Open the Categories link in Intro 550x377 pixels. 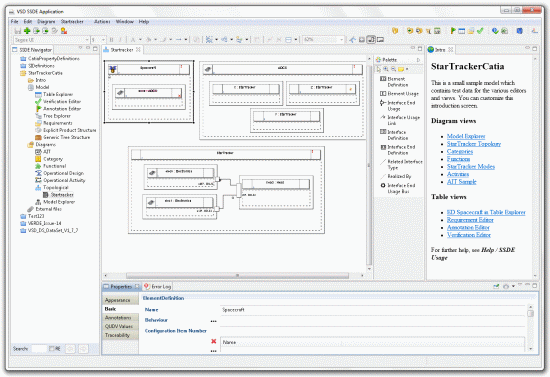(460, 152)
